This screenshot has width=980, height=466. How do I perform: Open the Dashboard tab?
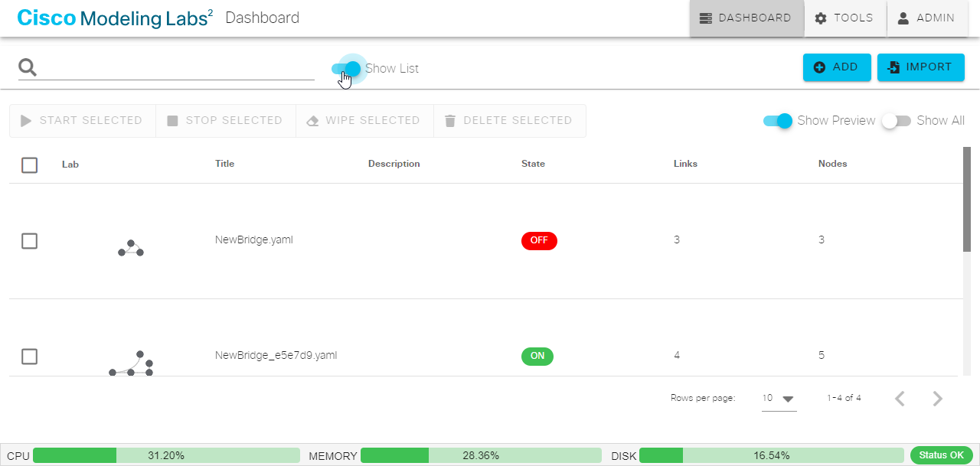[x=746, y=18]
